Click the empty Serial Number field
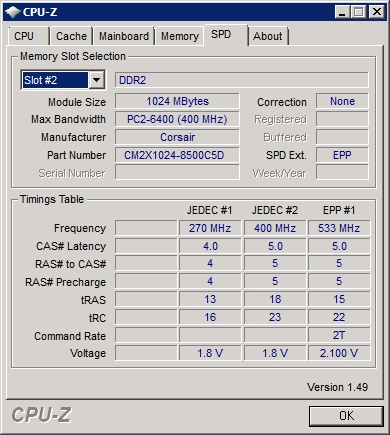390x435 pixels. tap(177, 173)
